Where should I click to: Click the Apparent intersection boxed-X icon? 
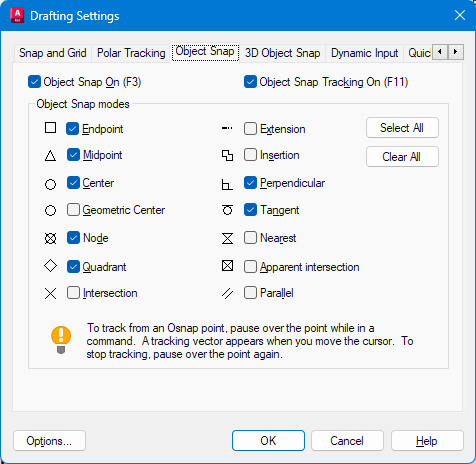227,266
